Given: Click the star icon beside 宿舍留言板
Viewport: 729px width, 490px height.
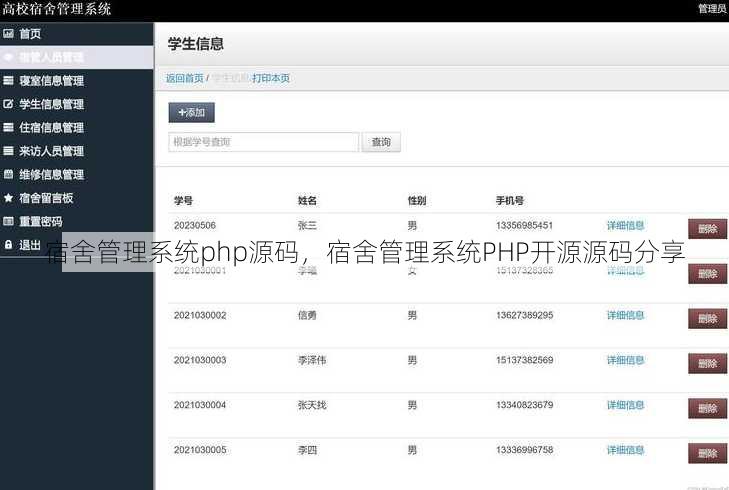Looking at the screenshot, I should [x=8, y=198].
